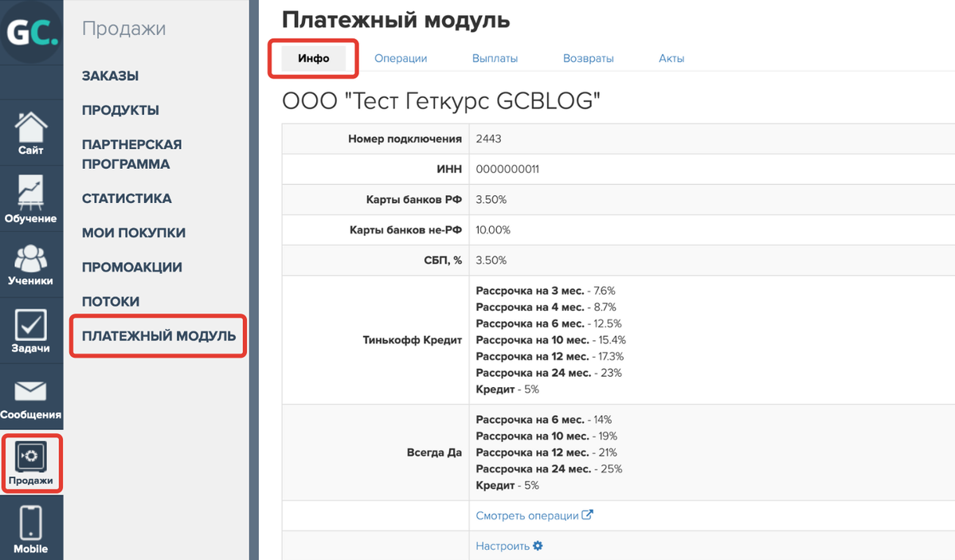Click Кредит - 5% under Тинькофф Кредит
Screen dimensions: 955x560
click(507, 390)
